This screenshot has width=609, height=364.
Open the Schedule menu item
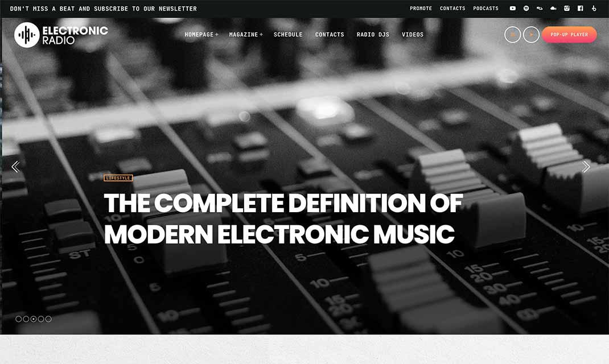[x=288, y=35]
